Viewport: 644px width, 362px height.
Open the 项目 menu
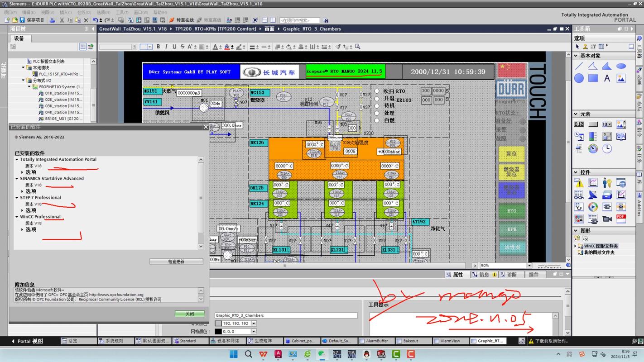10,12
